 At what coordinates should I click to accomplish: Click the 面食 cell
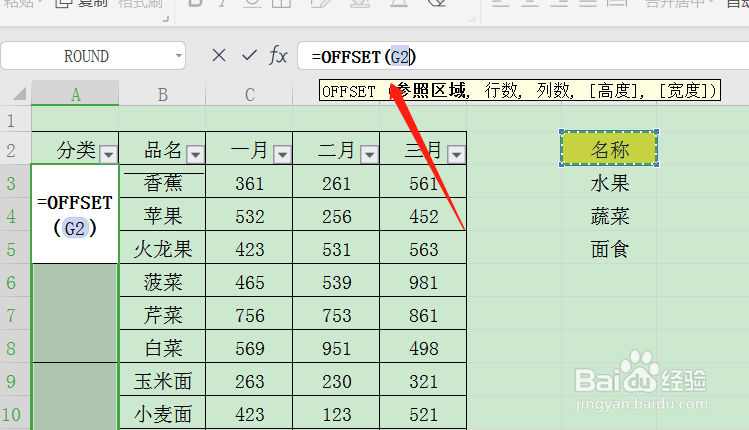coord(609,248)
